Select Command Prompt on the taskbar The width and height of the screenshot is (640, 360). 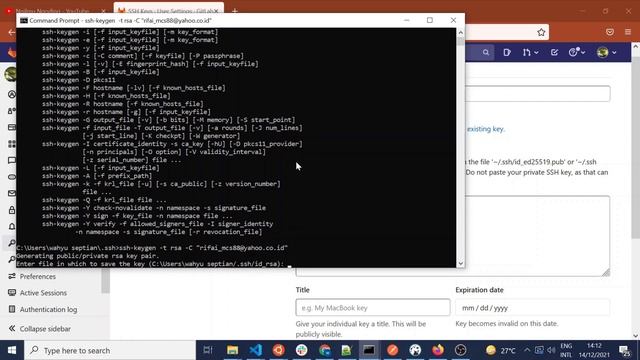tap(369, 350)
